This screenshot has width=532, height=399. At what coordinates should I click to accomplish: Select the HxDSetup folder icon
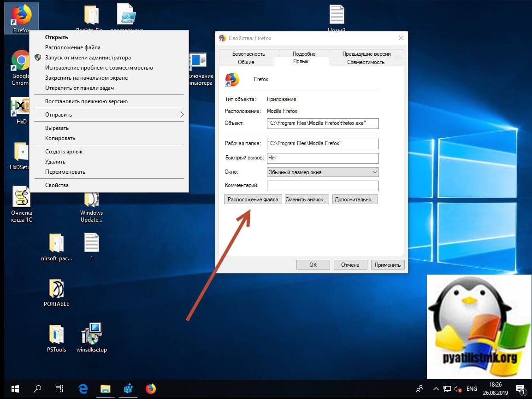point(20,156)
